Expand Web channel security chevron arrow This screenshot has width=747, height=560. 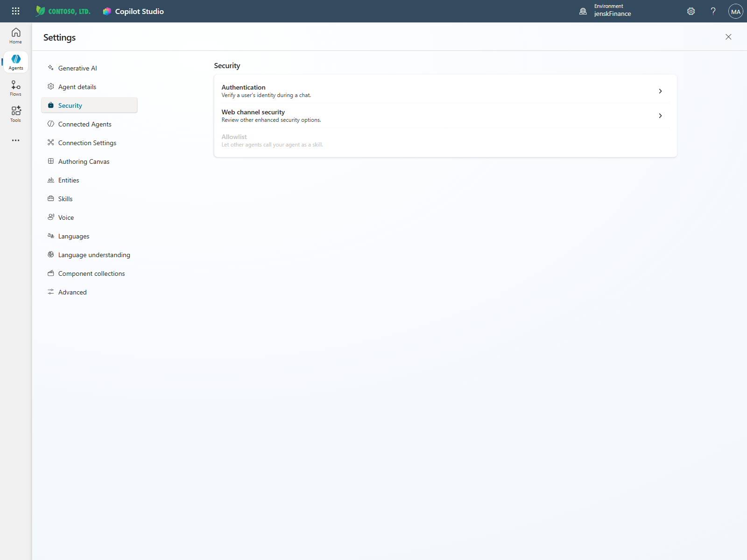pos(660,116)
